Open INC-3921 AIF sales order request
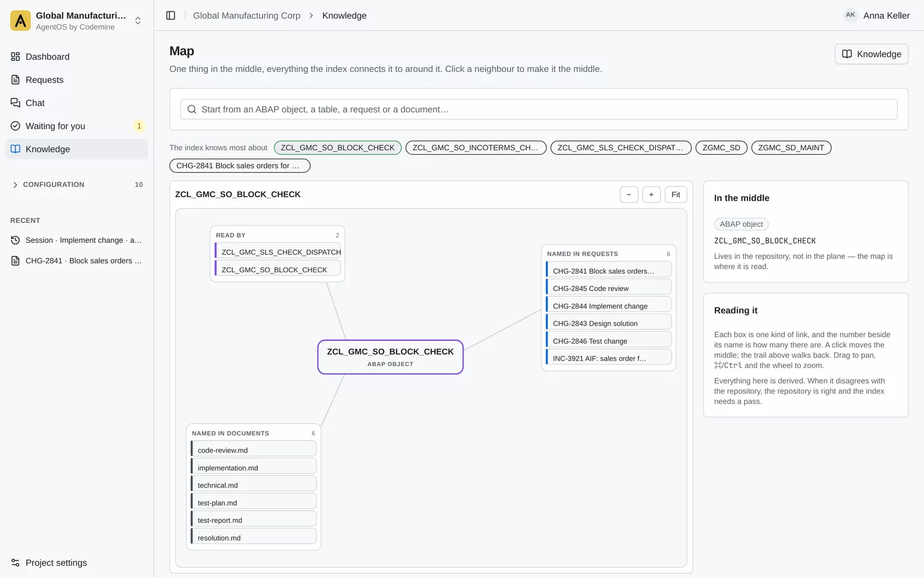Viewport: 924px width, 578px height. [x=609, y=358]
